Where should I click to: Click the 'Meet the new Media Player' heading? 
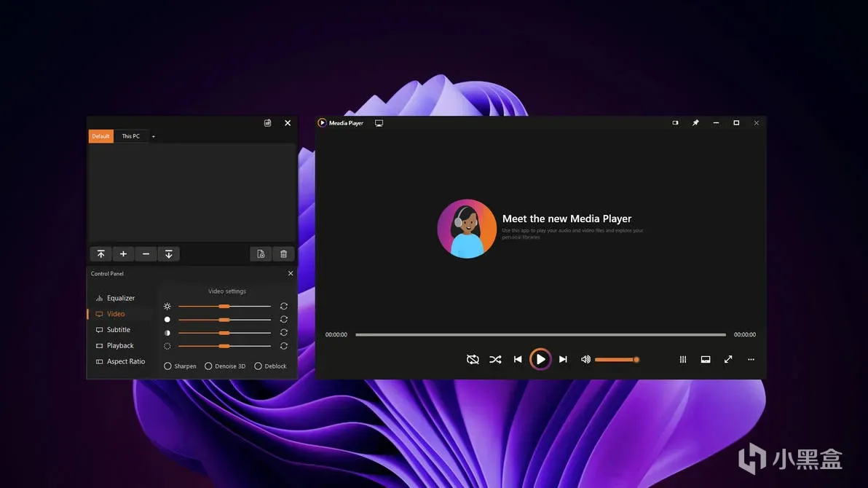tap(567, 219)
